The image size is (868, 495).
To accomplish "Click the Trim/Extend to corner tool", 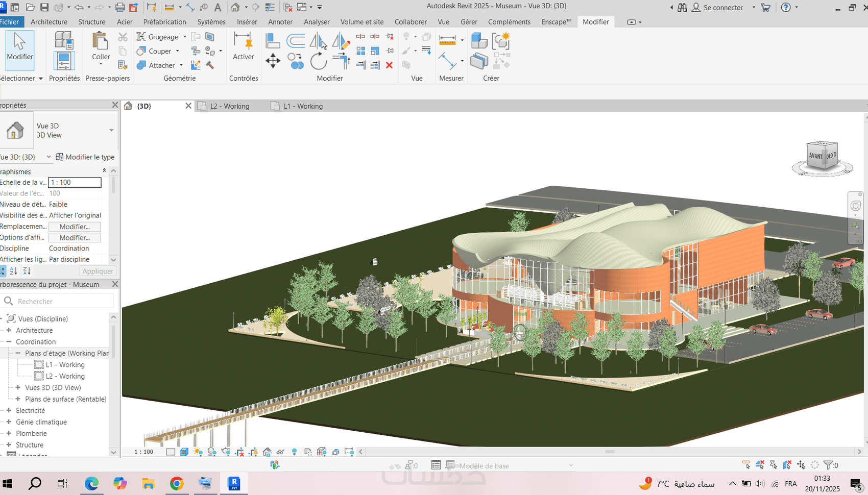I will (x=341, y=61).
